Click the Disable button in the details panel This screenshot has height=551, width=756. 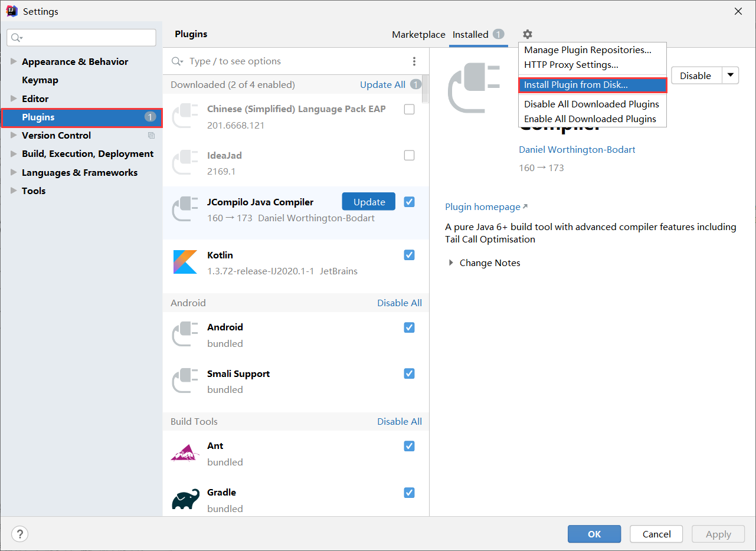click(696, 76)
